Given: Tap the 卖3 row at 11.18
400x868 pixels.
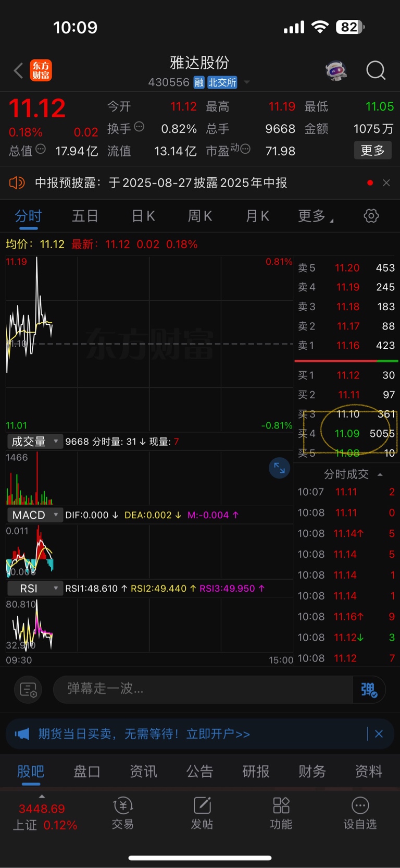Looking at the screenshot, I should [346, 307].
